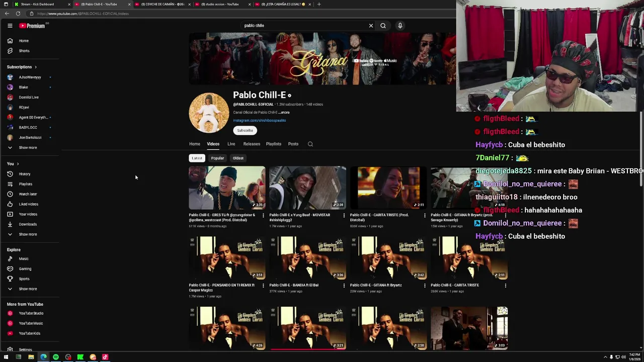The width and height of the screenshot is (644, 362).
Task: Click the YouTube Premium logo
Action: pos(33,26)
